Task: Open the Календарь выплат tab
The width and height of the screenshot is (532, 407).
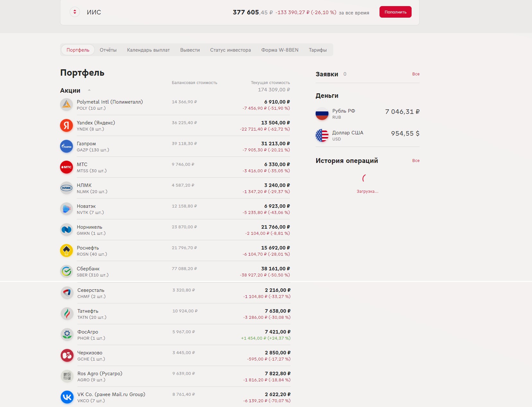Action: 148,50
